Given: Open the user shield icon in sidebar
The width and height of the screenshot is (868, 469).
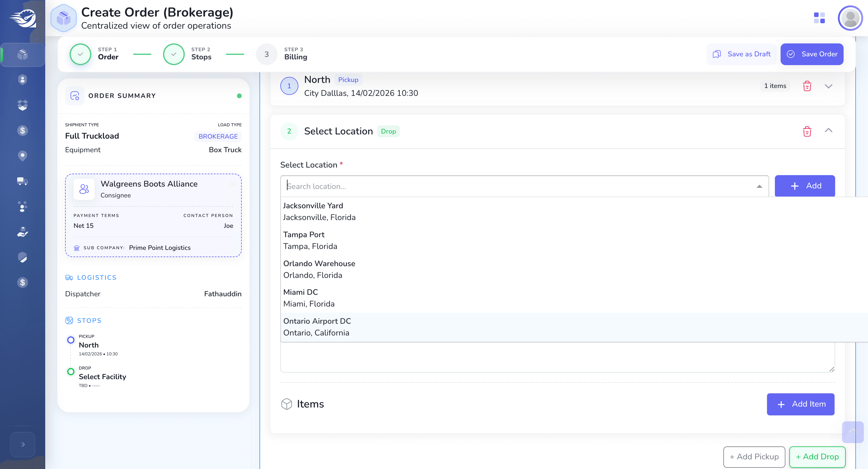Looking at the screenshot, I should coord(23,80).
